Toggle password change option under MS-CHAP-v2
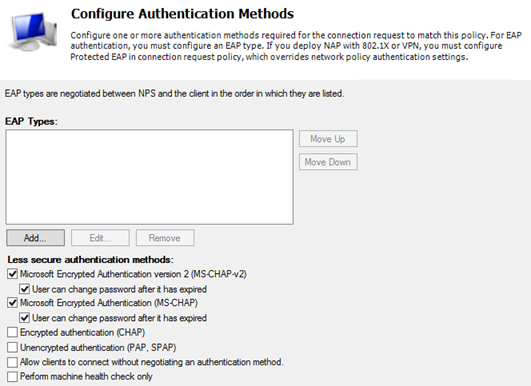This screenshot has width=531, height=386. [25, 289]
